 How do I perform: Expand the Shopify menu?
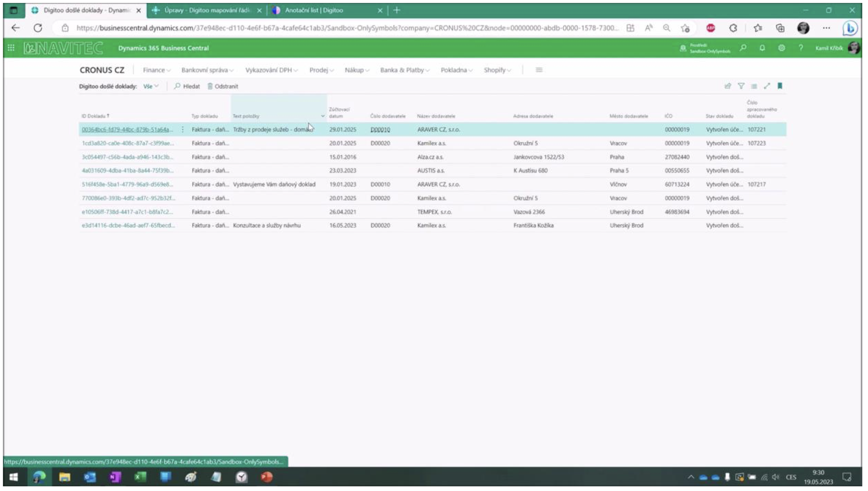click(x=497, y=70)
